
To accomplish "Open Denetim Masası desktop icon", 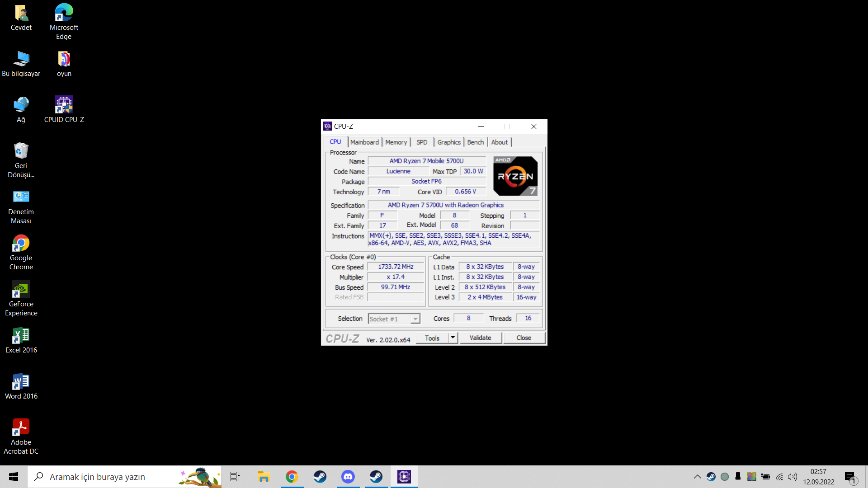I will point(21,206).
